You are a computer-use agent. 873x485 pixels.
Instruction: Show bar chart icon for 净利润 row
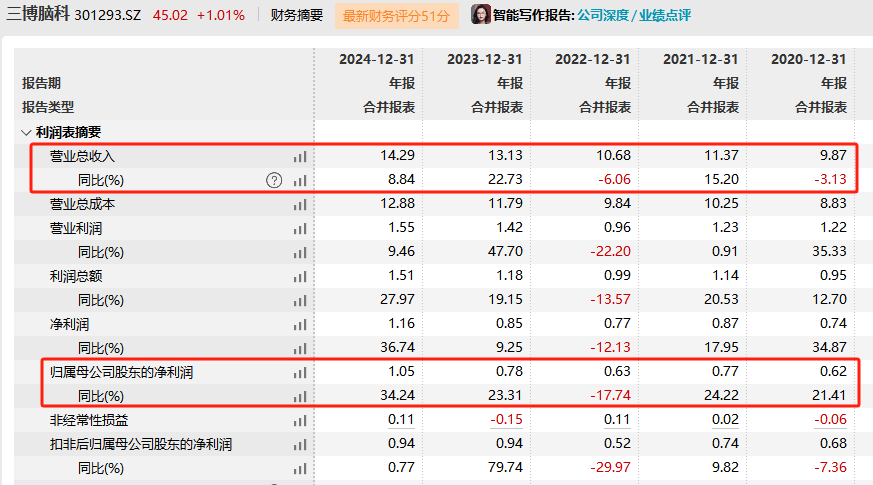point(300,324)
